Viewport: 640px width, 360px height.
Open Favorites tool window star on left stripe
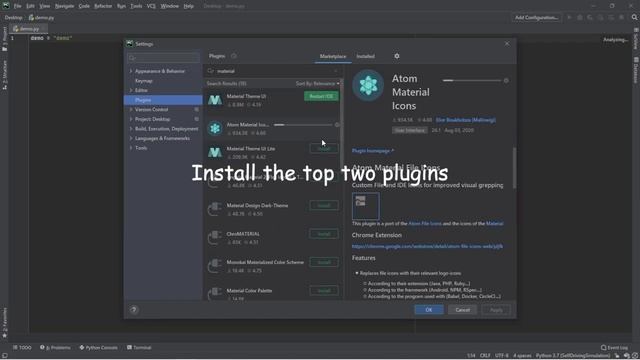pyautogui.click(x=4, y=322)
